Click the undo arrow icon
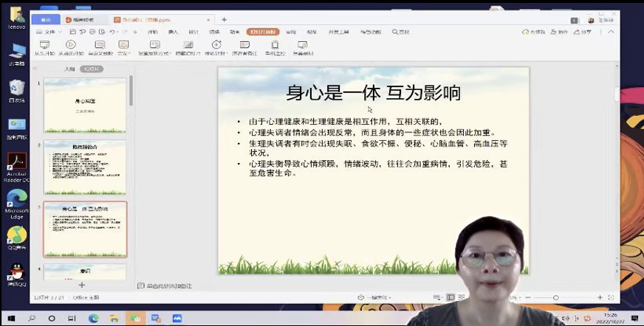The width and height of the screenshot is (644, 326). (x=112, y=32)
